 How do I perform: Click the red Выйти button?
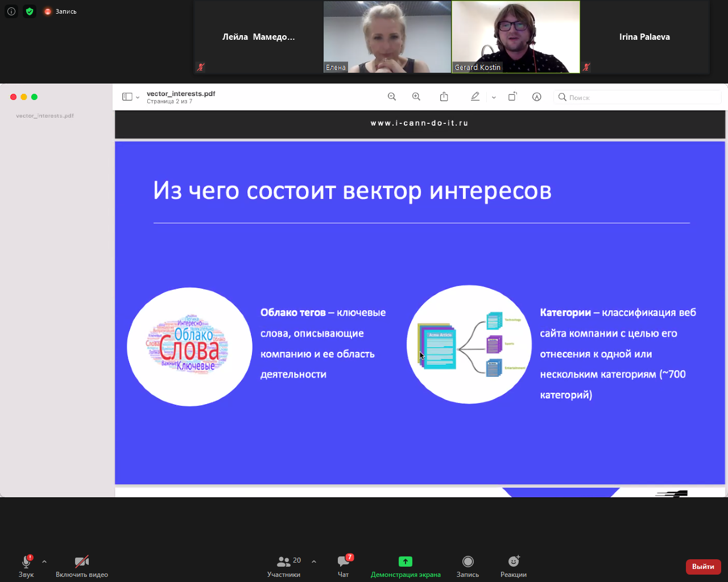click(x=703, y=567)
